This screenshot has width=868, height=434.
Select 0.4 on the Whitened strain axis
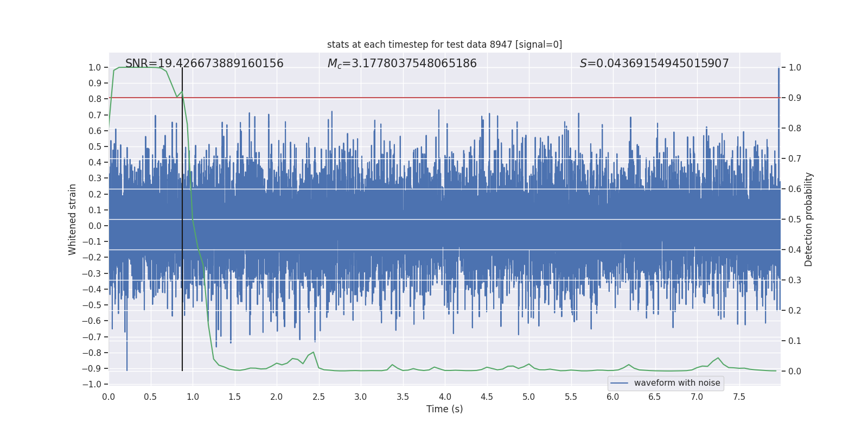(95, 162)
